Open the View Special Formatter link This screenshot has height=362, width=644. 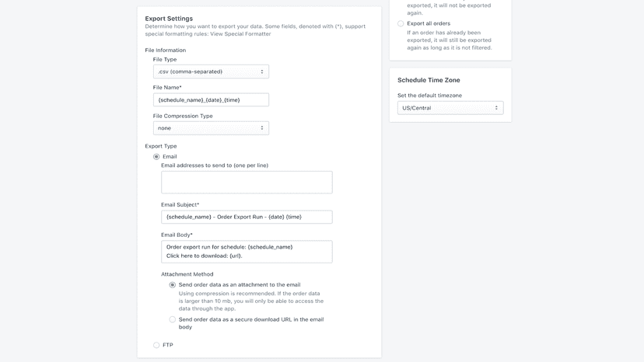tap(240, 34)
